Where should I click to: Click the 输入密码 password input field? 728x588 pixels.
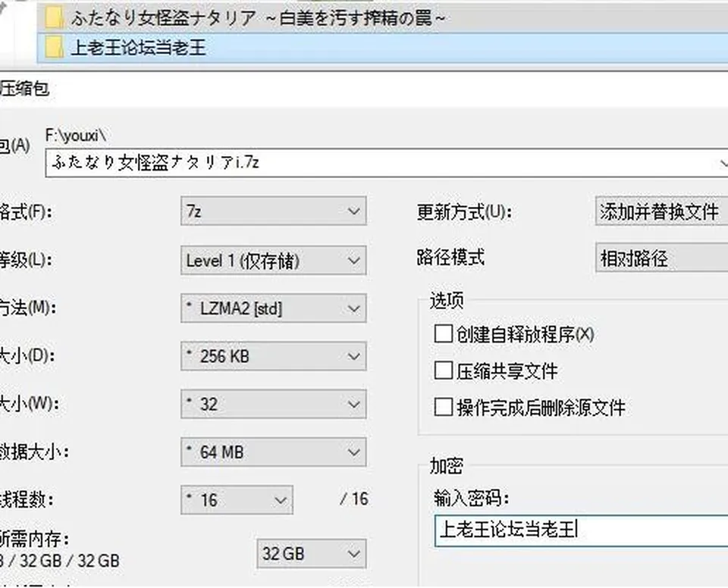[582, 530]
